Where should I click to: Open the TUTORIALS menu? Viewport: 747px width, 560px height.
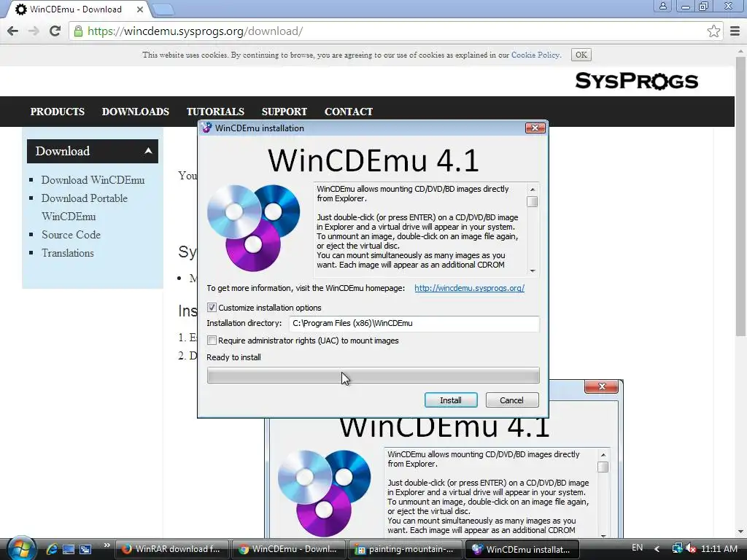pyautogui.click(x=215, y=112)
